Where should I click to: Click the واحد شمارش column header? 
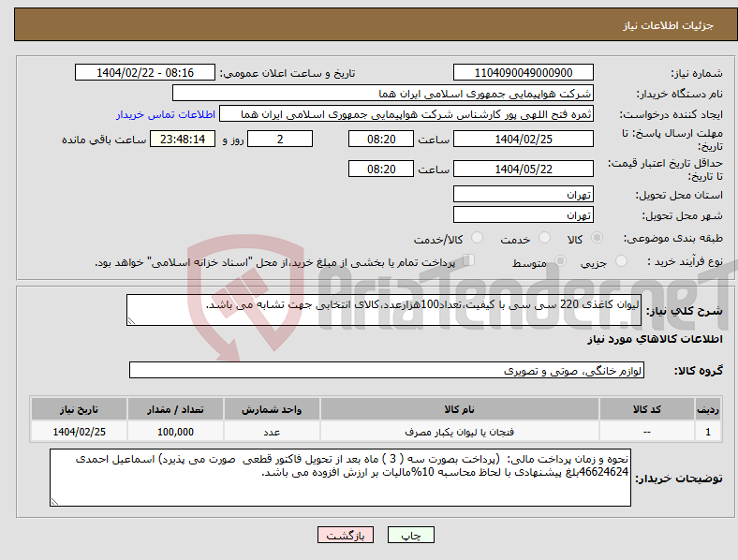point(272,409)
